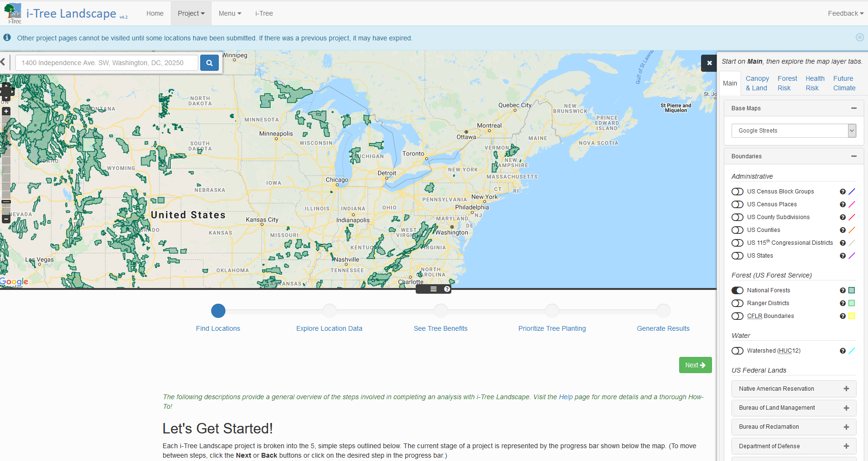Open the Project dropdown menu
The width and height of the screenshot is (868, 461).
click(191, 13)
